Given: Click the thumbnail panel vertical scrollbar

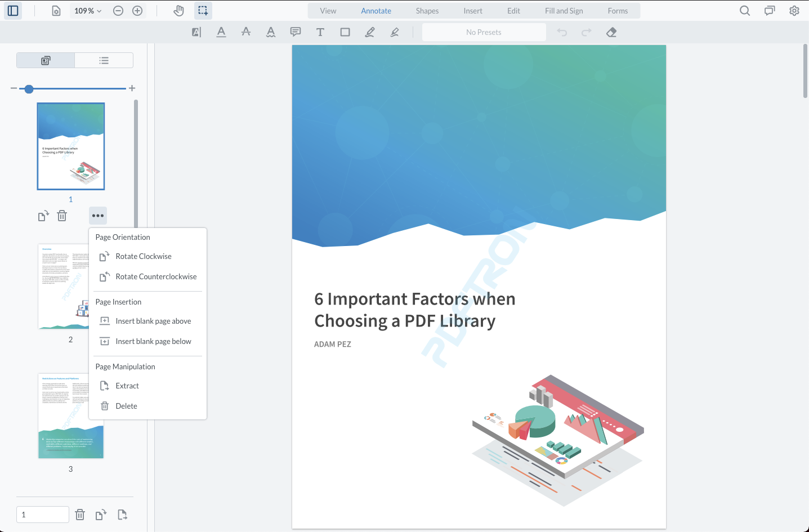Looking at the screenshot, I should [136, 163].
